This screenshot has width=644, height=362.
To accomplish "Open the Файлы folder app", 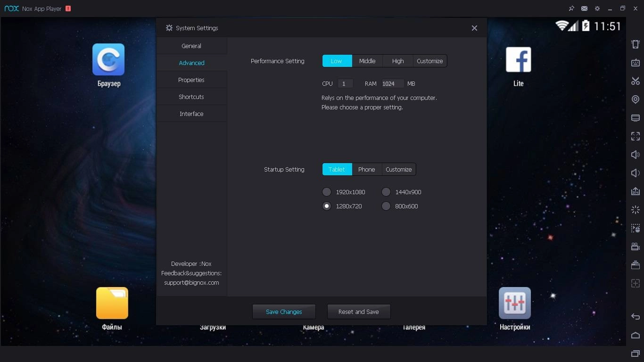I will (x=112, y=309).
